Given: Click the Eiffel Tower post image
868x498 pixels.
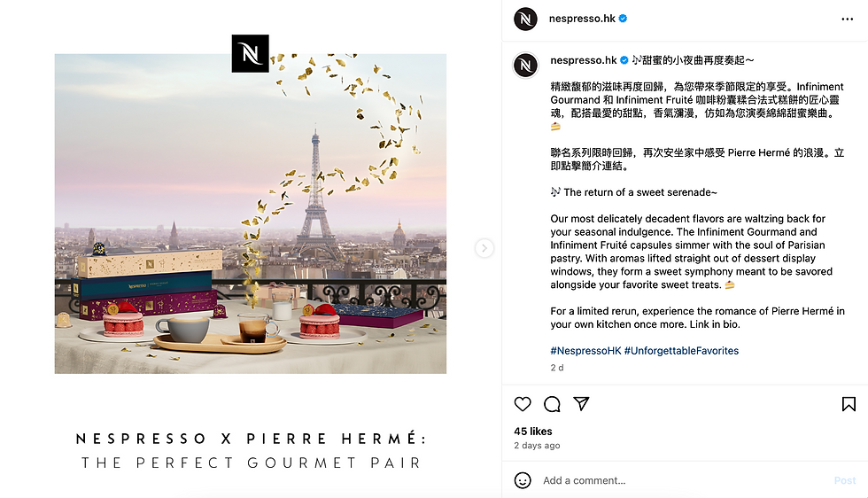Looking at the screenshot, I should tap(250, 214).
